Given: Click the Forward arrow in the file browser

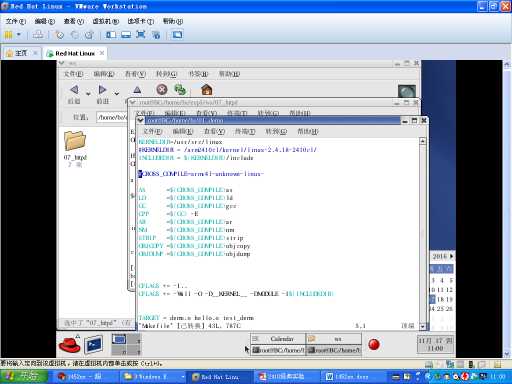Looking at the screenshot, I should coord(102,89).
